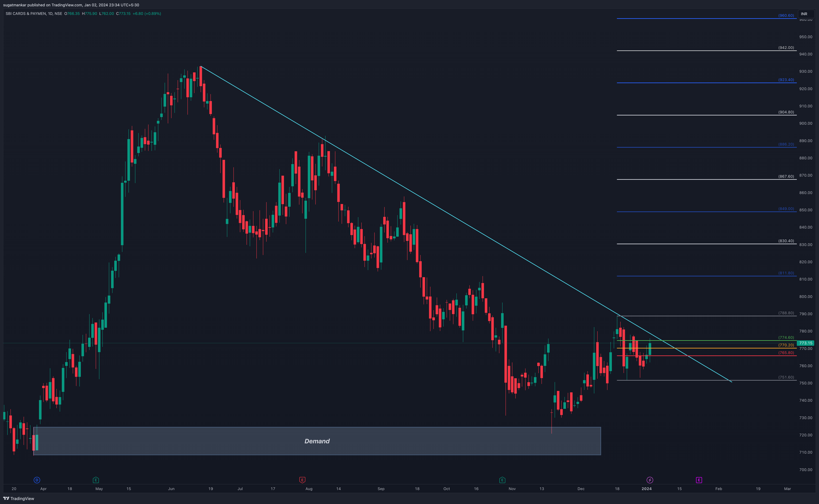
Task: Select the (904.80) level label
Action: click(x=786, y=112)
